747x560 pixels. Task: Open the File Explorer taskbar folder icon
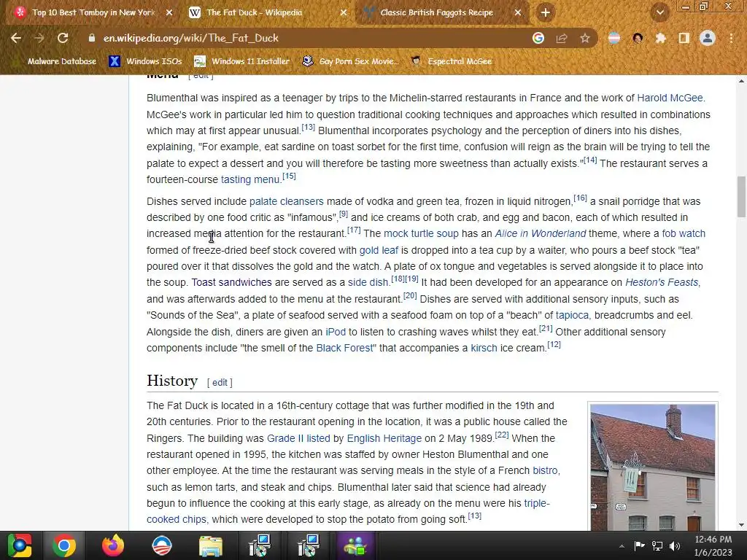211,545
